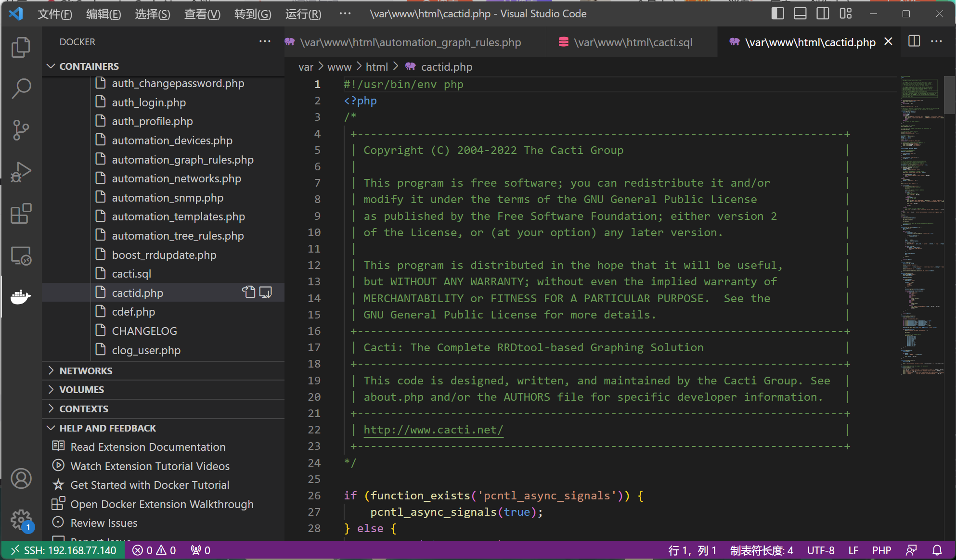Image resolution: width=956 pixels, height=560 pixels.
Task: Switch to the cacti.sql editor tab
Action: coord(633,42)
